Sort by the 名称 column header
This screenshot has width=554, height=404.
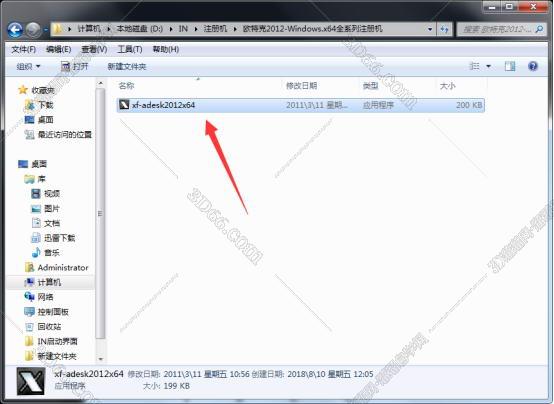pyautogui.click(x=126, y=86)
